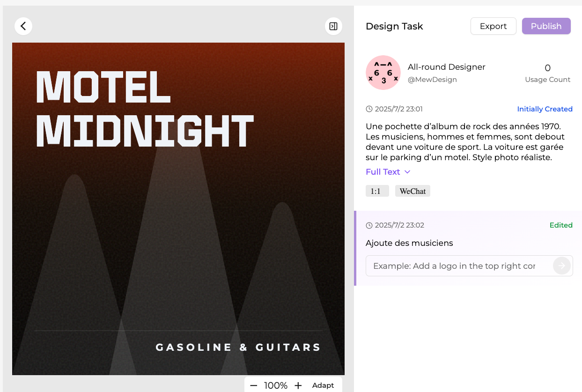Open the @MewDesign profile handle
582x392 pixels.
pyautogui.click(x=432, y=80)
